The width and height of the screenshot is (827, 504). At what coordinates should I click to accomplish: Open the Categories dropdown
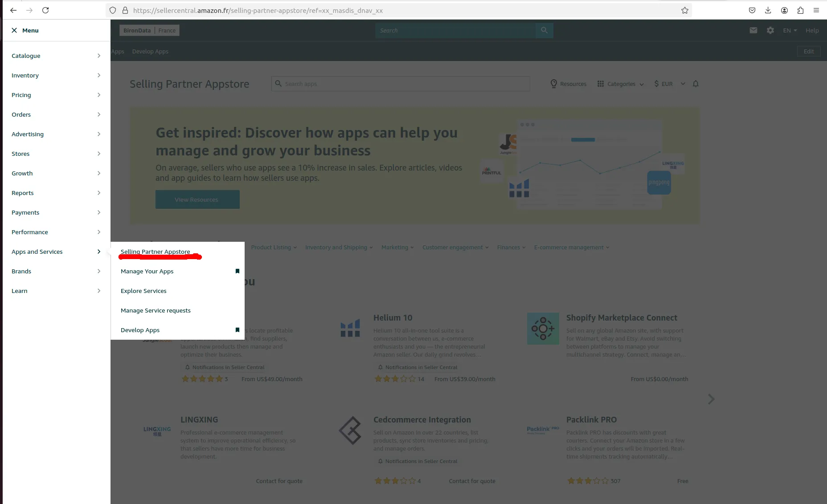pos(621,84)
